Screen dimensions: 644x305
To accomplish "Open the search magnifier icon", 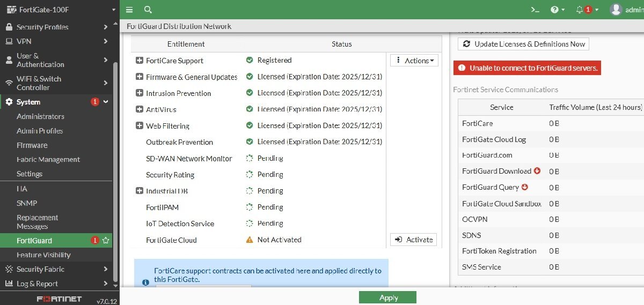I will coord(148,10).
